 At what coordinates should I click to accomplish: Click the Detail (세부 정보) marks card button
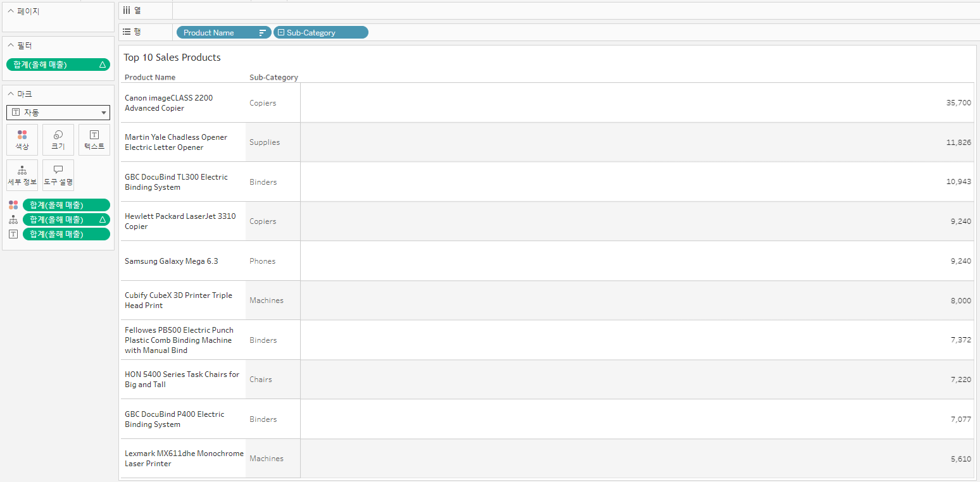coord(22,175)
